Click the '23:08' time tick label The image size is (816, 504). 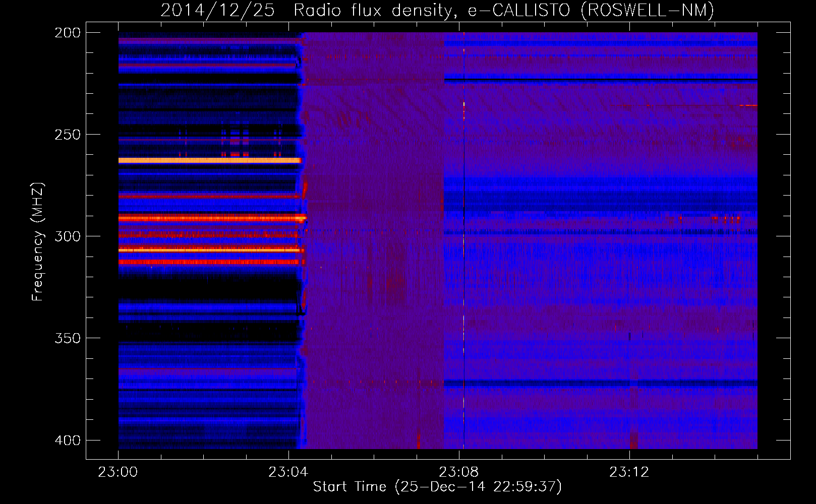tap(458, 472)
